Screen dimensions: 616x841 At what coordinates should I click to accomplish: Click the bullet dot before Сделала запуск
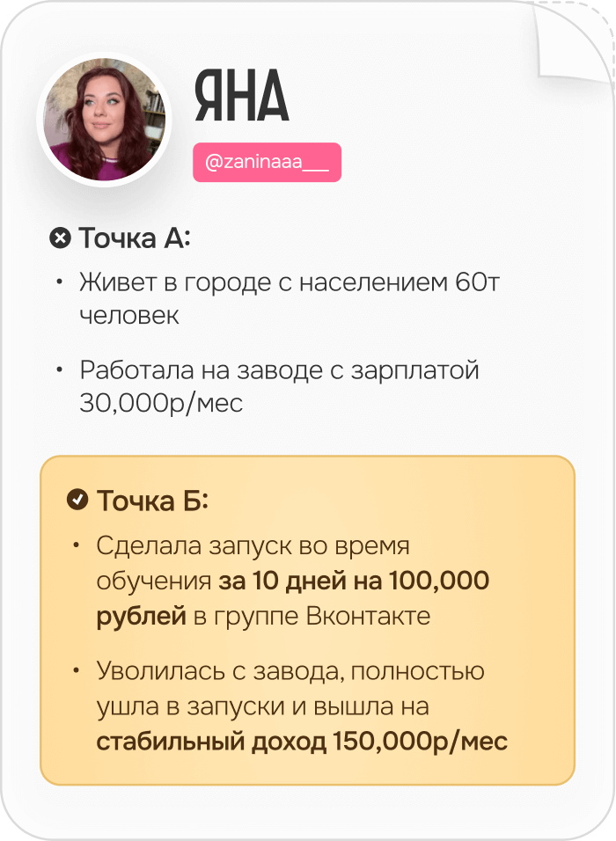[77, 545]
